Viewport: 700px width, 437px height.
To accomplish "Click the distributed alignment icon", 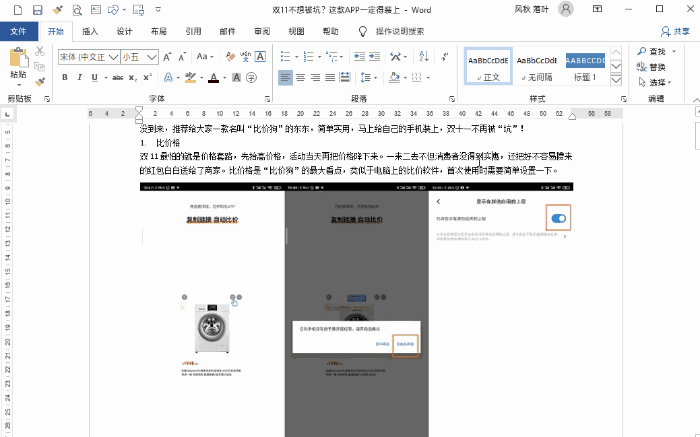I will (345, 77).
